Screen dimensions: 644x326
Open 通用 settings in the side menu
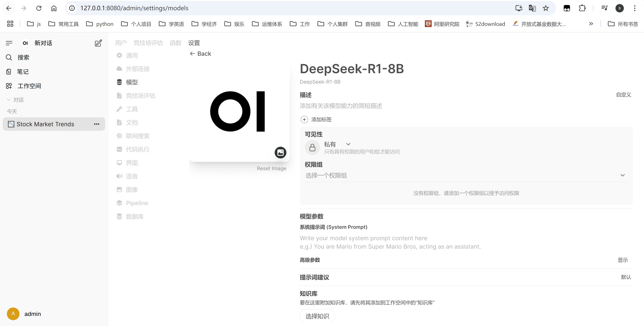[127, 55]
